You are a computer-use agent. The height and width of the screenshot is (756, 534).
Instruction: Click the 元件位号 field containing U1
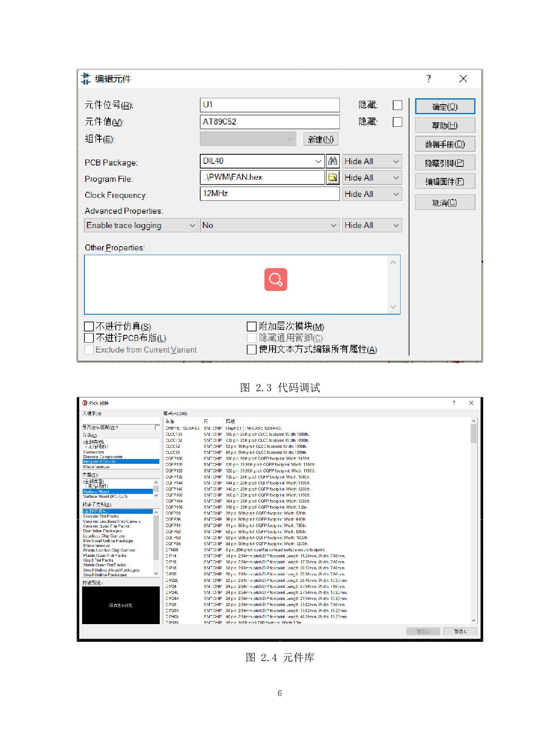point(270,105)
